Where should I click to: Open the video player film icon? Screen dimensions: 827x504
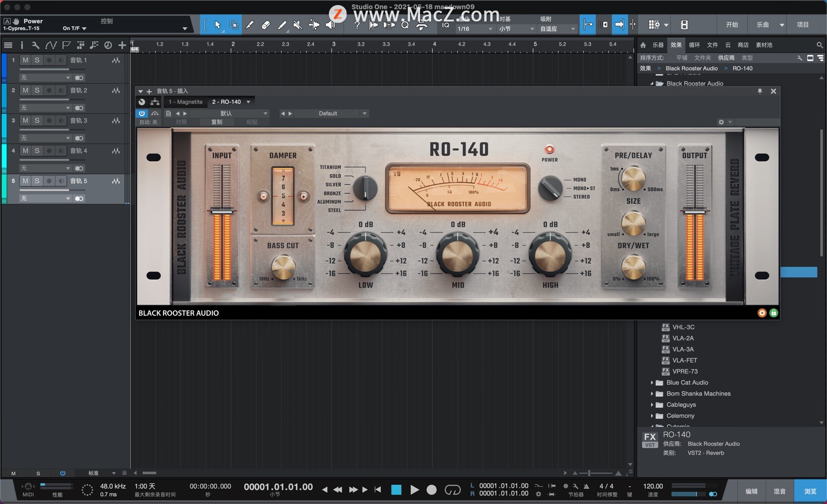(684, 25)
